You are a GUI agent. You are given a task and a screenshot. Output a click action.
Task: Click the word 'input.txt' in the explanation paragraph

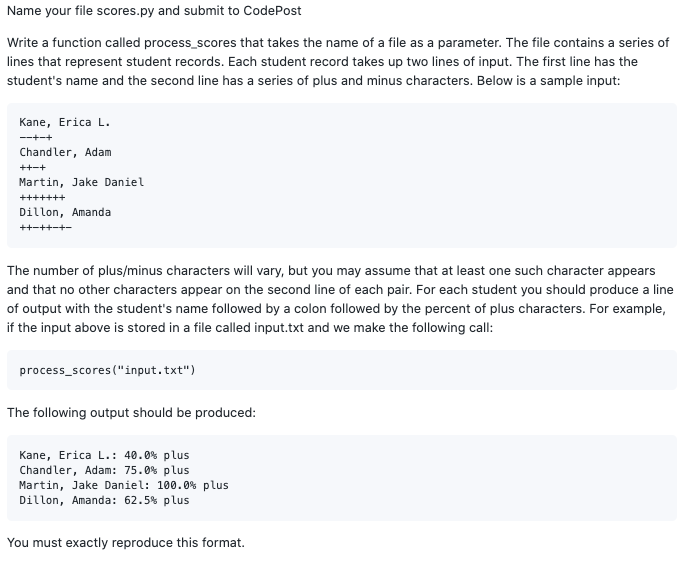coord(279,328)
